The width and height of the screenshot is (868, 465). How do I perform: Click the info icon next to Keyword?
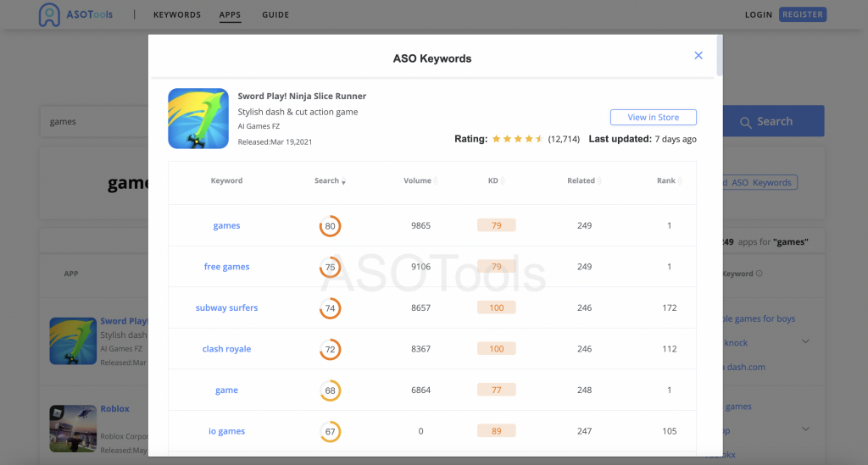click(759, 273)
